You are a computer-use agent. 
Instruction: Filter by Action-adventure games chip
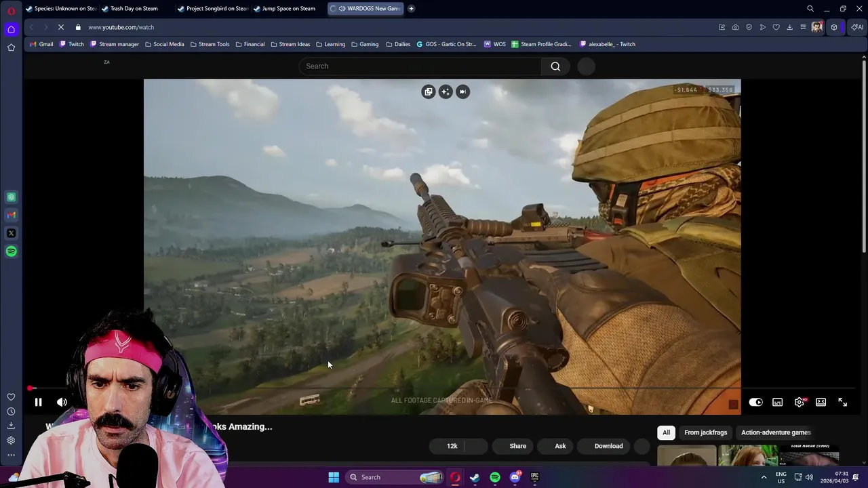[776, 432]
